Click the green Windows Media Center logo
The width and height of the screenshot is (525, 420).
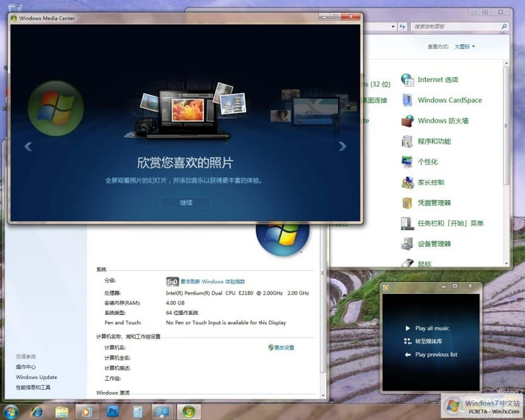[x=55, y=108]
